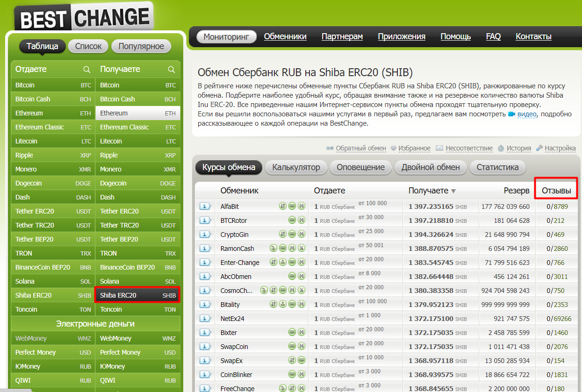Select Toncoin TON in Получаете column
Screen dimensions: 582x392
click(138, 309)
